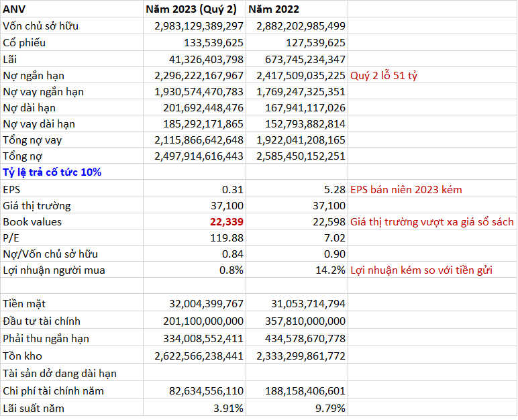Select cell value 32,004,399,767
This screenshot has width=518, height=420.
pyautogui.click(x=206, y=304)
